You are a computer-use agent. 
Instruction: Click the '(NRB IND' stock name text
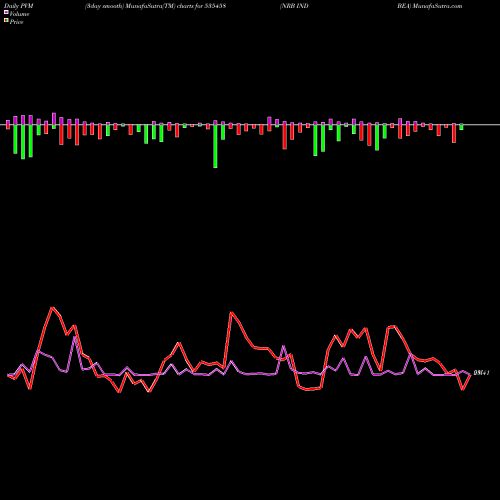click(294, 6)
